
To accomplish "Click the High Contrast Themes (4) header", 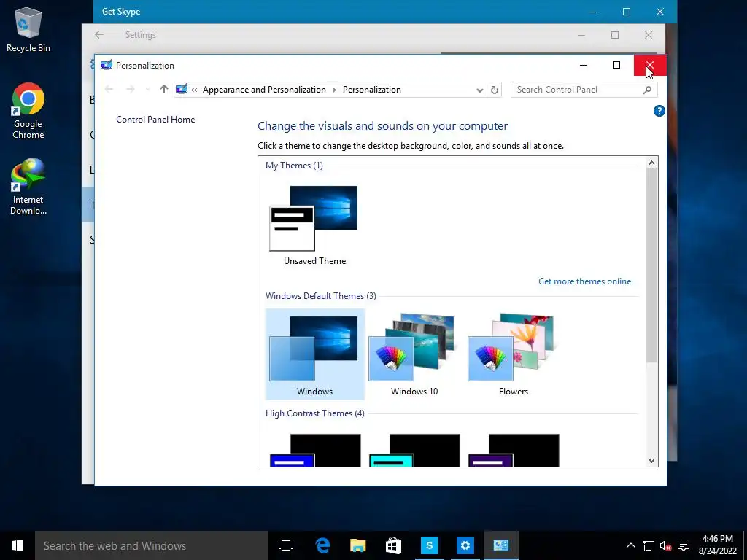I will (315, 413).
